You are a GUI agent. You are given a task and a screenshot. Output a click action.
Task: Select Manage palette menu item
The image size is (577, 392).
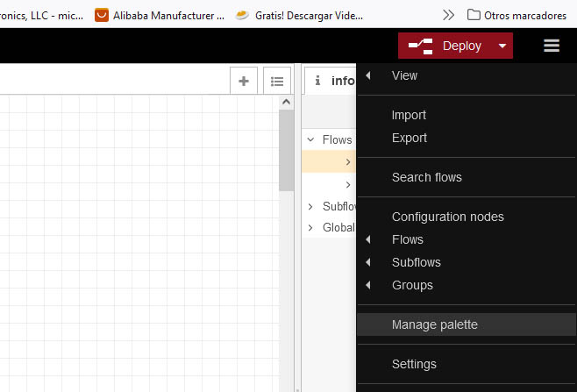pyautogui.click(x=467, y=324)
